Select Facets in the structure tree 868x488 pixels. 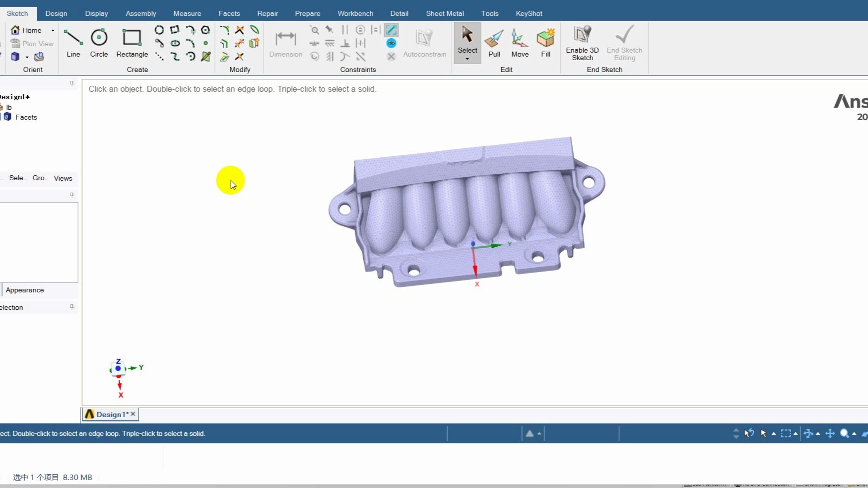(x=26, y=117)
